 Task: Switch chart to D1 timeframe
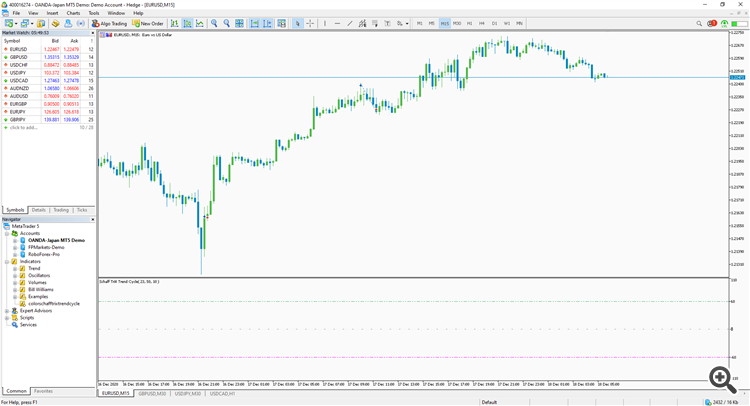click(495, 23)
